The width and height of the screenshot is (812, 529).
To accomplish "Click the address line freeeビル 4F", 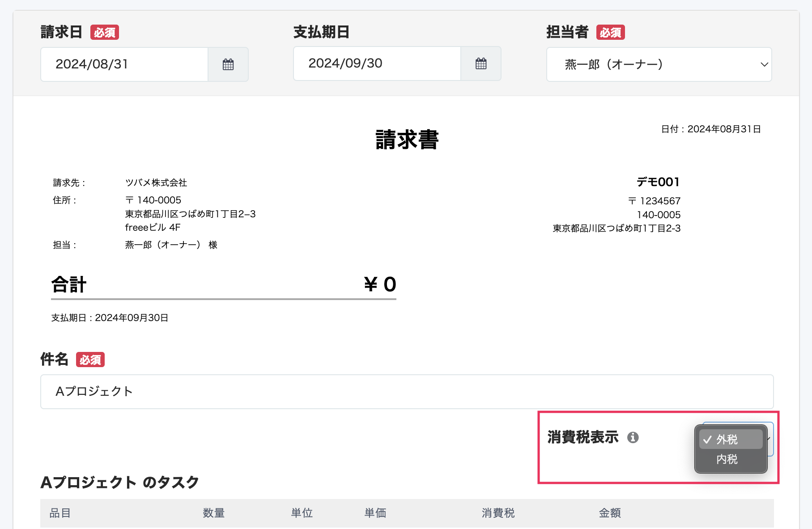I will [153, 227].
